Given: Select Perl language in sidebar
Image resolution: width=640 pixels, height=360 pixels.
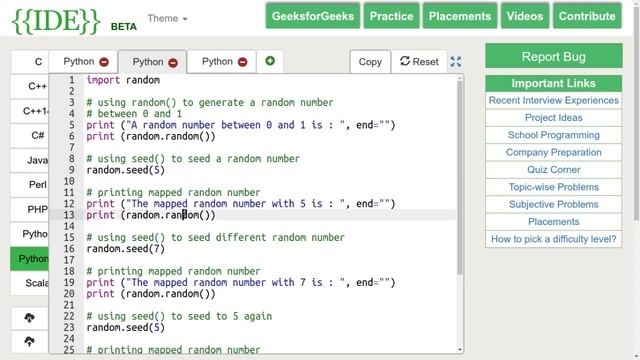Looking at the screenshot, I should 30,185.
